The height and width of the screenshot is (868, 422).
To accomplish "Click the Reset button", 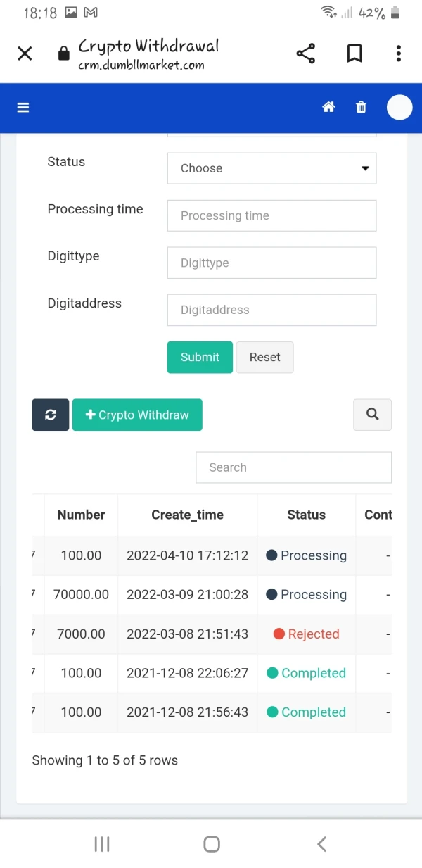I will coord(264,357).
